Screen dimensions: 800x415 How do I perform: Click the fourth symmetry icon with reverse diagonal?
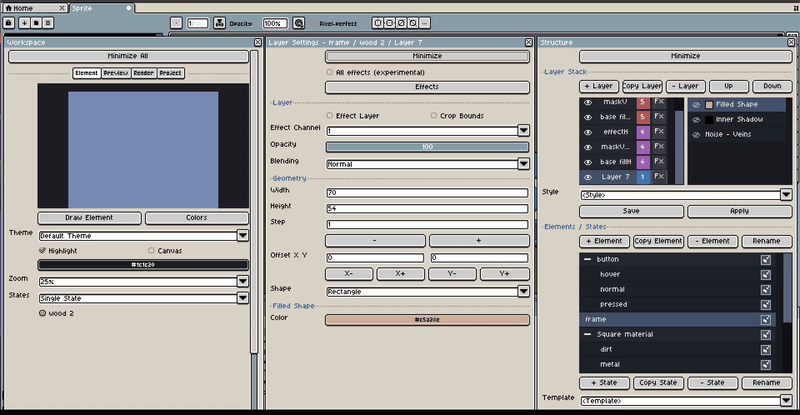tap(413, 23)
